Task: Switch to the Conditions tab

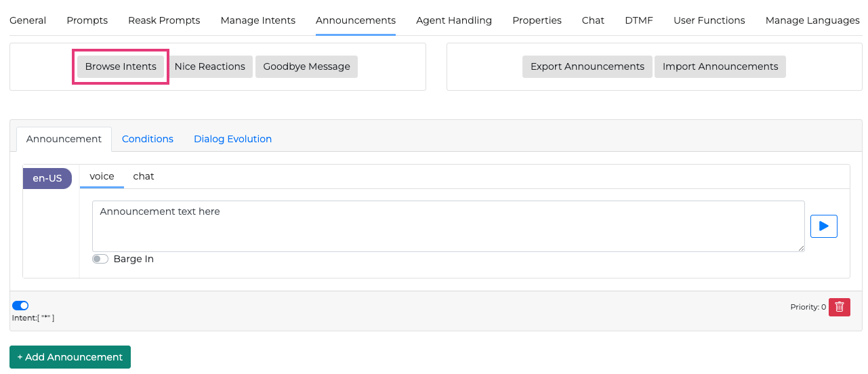Action: pyautogui.click(x=148, y=139)
